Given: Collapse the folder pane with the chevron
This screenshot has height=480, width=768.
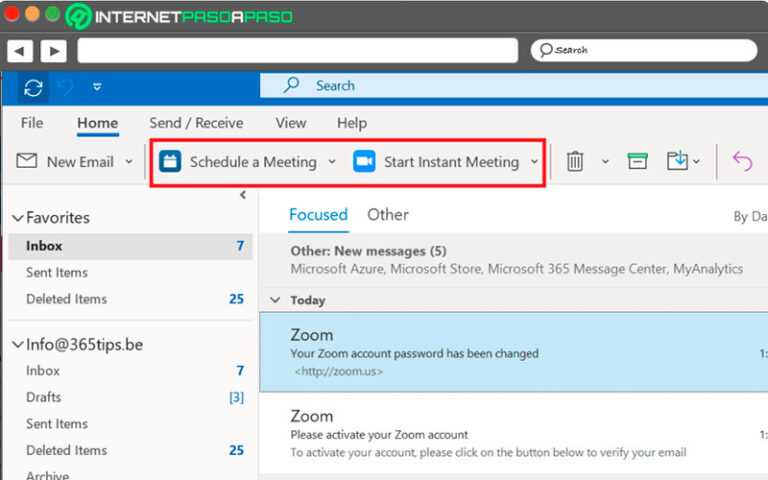Looking at the screenshot, I should tap(243, 195).
